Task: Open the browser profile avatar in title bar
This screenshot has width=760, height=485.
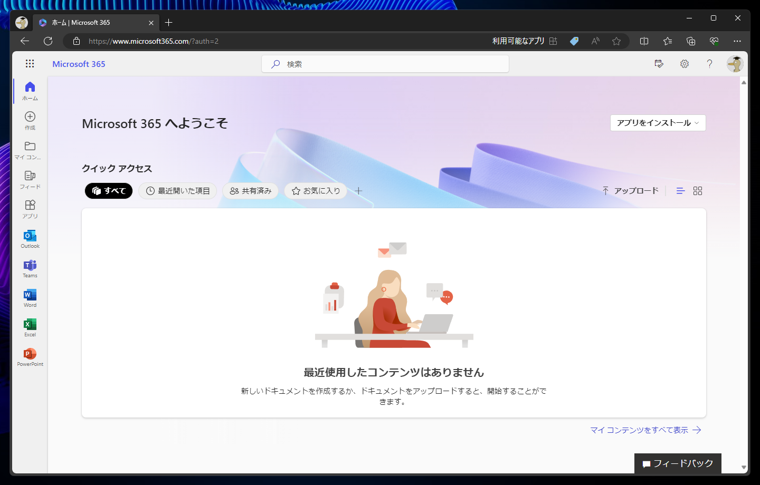Action: click(x=21, y=22)
